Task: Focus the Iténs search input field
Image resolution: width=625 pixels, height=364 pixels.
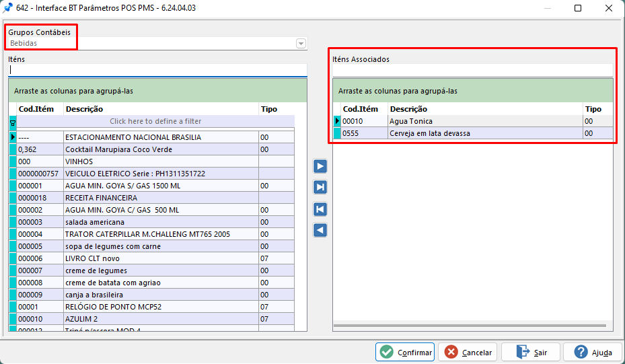Action: click(157, 70)
